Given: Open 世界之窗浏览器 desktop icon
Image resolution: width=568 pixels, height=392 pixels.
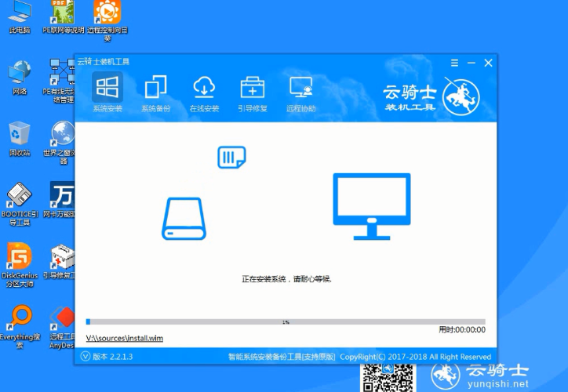Looking at the screenshot, I should [60, 143].
